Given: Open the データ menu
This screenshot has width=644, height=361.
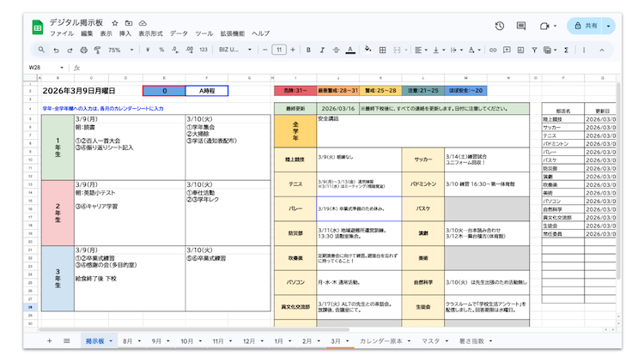Looking at the screenshot, I should (179, 33).
